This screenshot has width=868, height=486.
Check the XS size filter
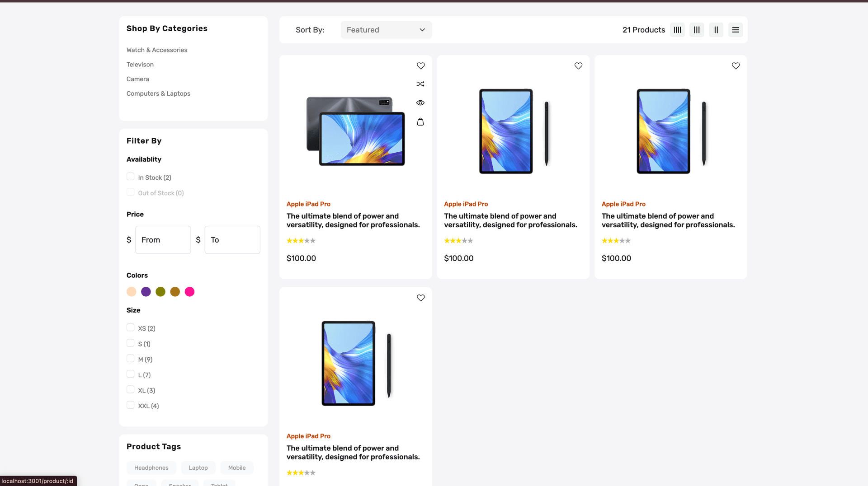(x=131, y=327)
